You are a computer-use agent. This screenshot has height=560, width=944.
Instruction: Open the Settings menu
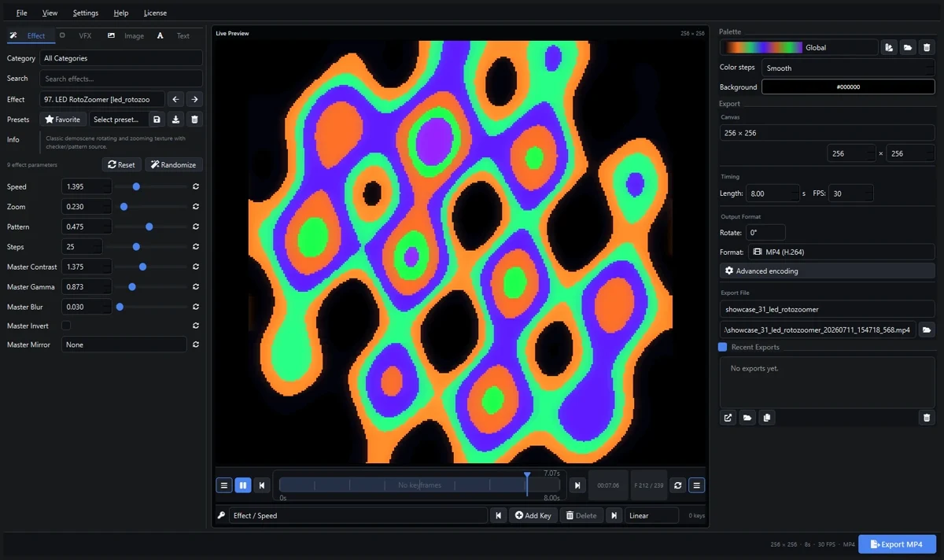point(86,13)
